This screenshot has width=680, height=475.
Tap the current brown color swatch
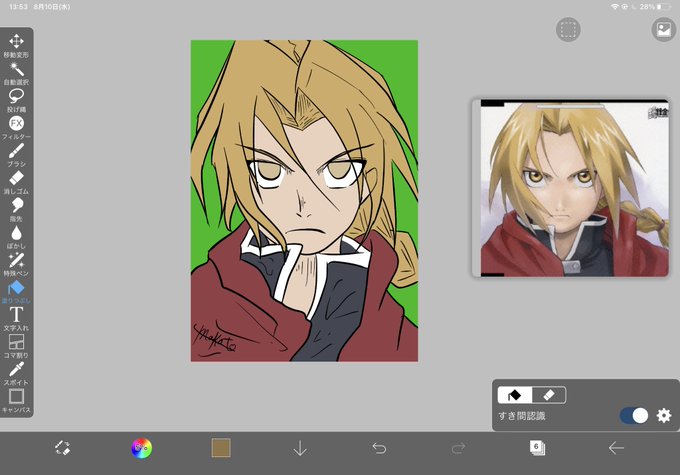pos(221,448)
